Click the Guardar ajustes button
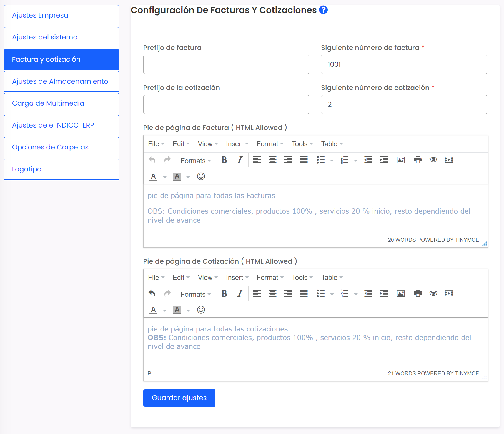This screenshot has width=504, height=434. (179, 398)
